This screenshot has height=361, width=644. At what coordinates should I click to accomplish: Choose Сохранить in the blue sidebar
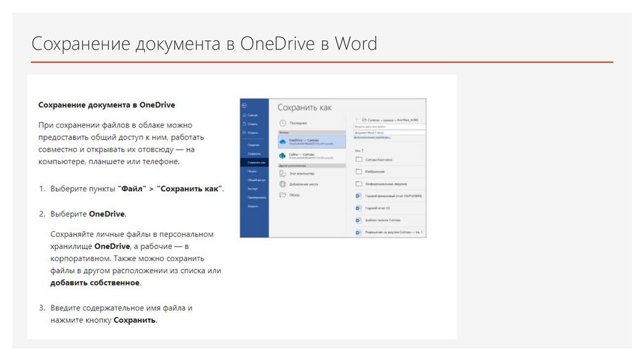tap(254, 153)
